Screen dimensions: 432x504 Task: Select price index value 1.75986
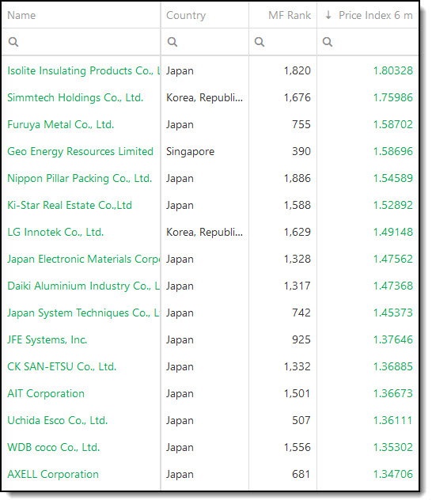coord(393,98)
